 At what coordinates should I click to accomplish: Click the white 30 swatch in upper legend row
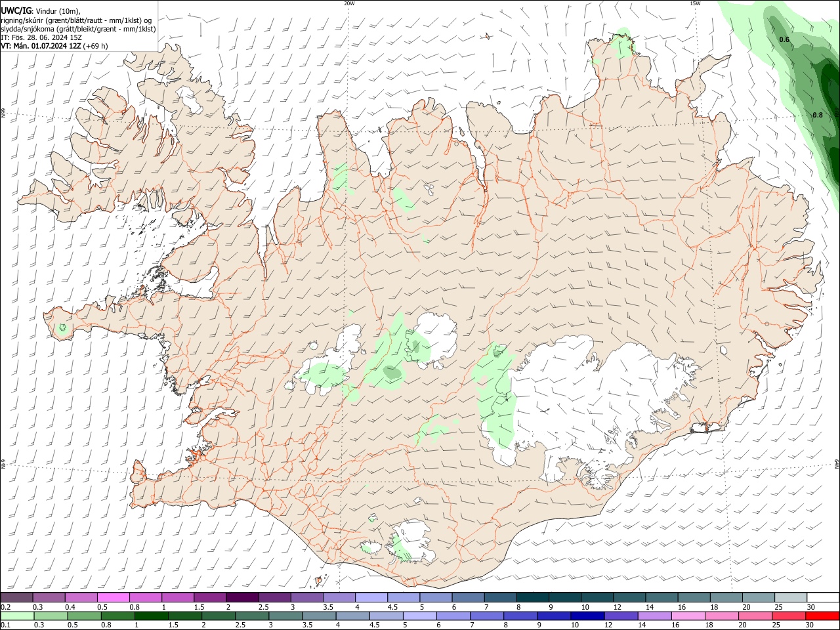(x=824, y=597)
